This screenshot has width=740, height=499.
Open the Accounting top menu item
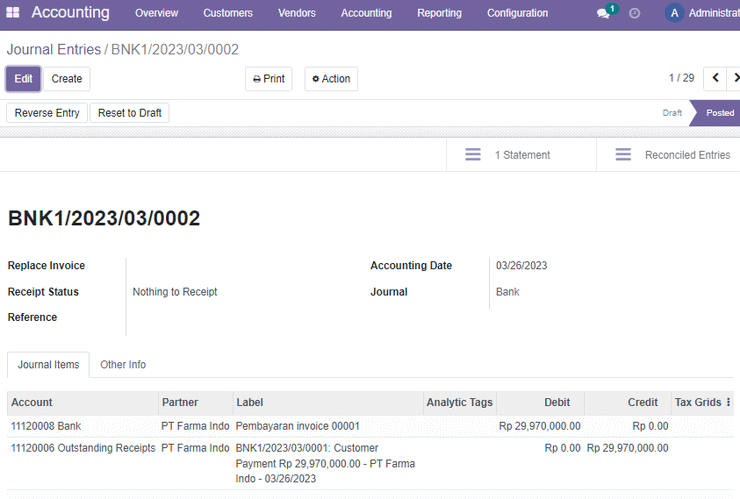click(x=366, y=13)
